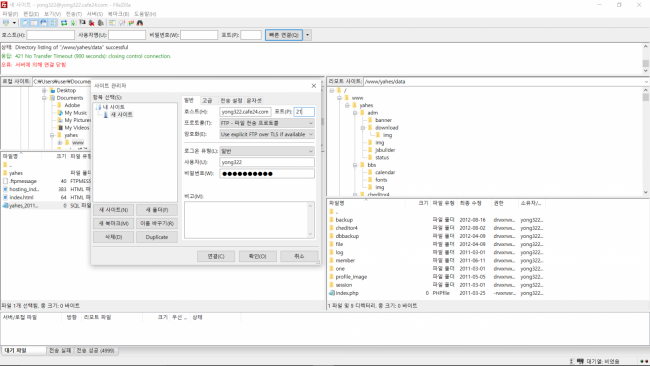Click the 새 사이트(N) button
This screenshot has height=366, width=650.
[114, 210]
